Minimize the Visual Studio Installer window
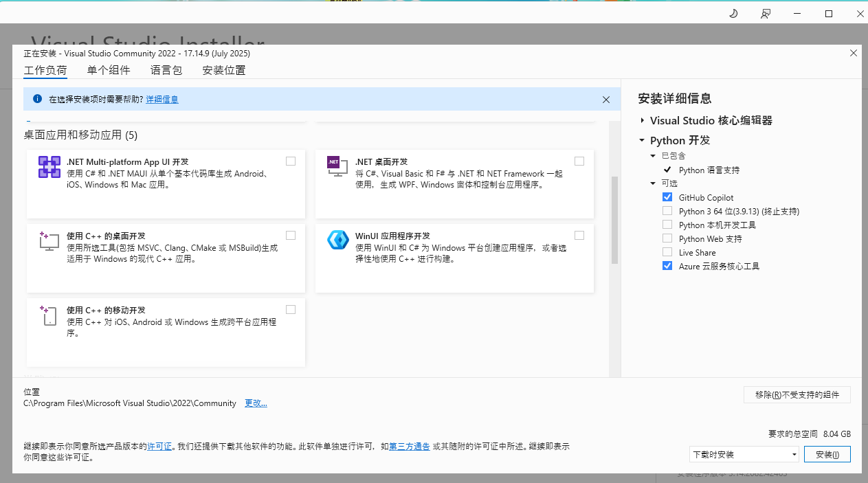Screen dimensions: 868x483 tap(797, 14)
